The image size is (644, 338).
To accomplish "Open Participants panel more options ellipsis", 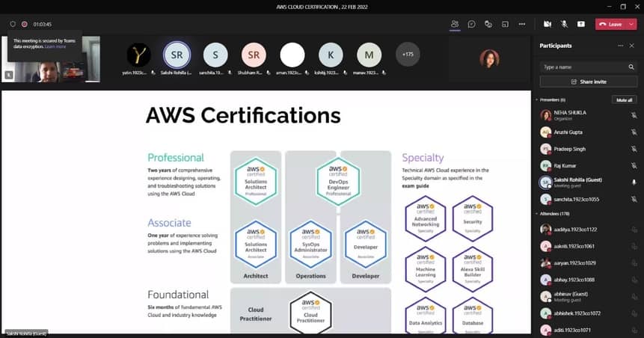I will (620, 46).
